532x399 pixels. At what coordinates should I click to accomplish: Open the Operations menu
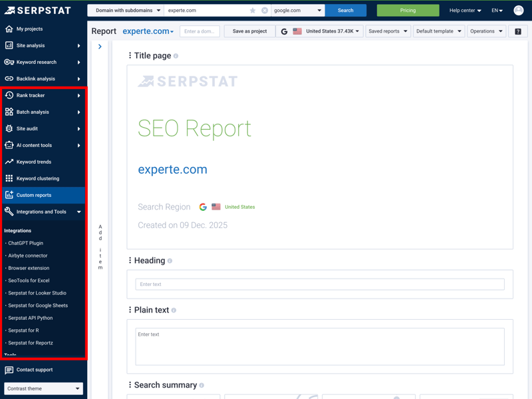(486, 31)
